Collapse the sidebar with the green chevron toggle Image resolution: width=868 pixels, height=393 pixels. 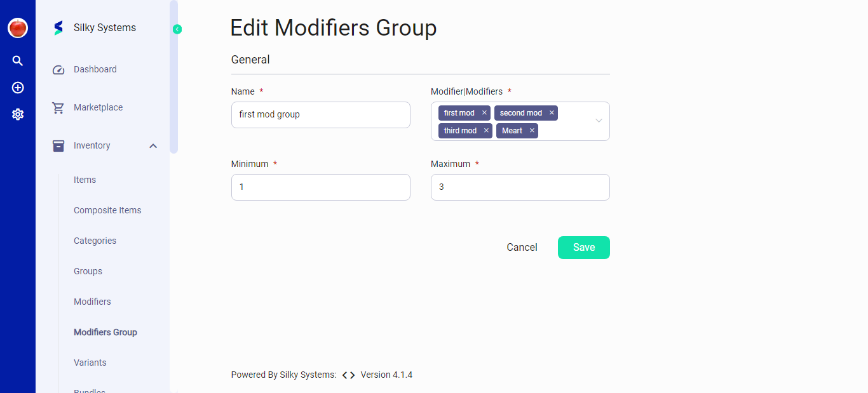177,29
